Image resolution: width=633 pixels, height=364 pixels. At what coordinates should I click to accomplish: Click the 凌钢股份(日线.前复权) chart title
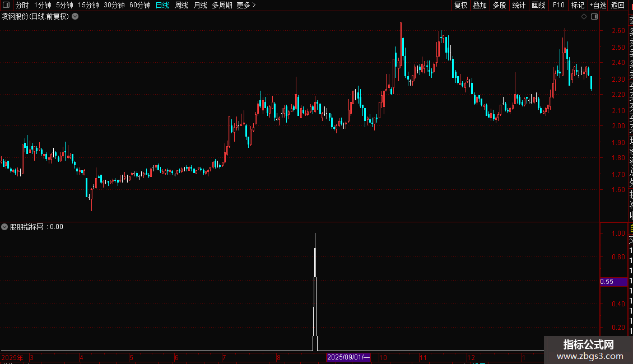tap(35, 17)
